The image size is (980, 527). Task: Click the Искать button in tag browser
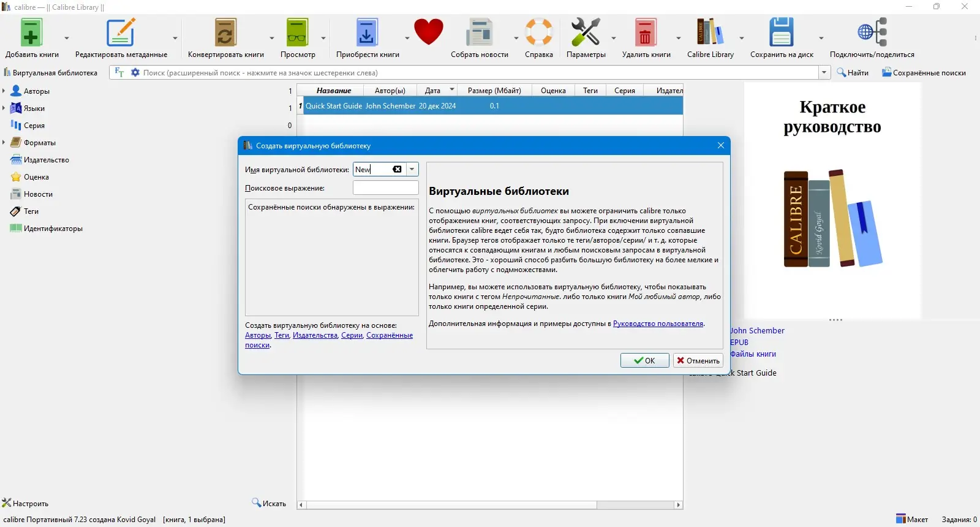click(269, 503)
